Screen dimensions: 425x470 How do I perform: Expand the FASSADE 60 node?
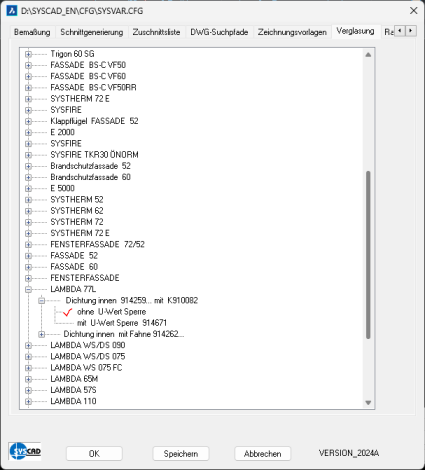pos(28,267)
